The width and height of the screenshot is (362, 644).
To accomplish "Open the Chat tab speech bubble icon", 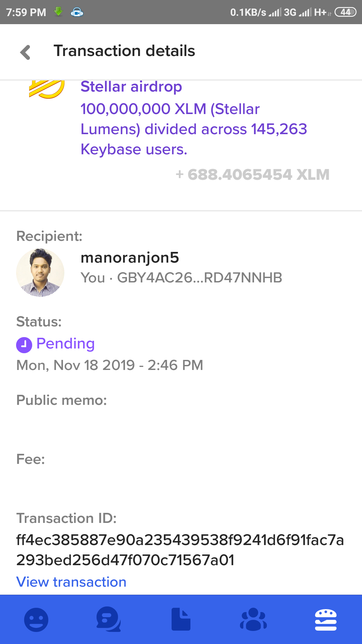I will pos(108,620).
